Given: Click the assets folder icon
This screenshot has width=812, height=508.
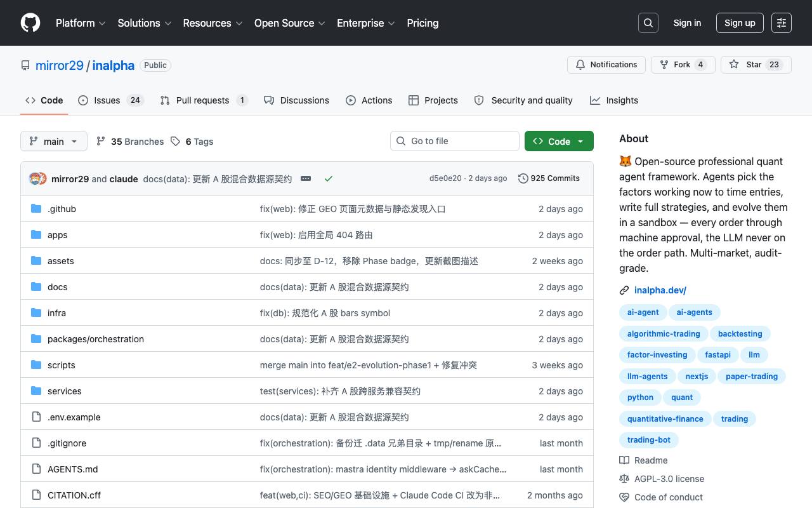Looking at the screenshot, I should click(36, 261).
